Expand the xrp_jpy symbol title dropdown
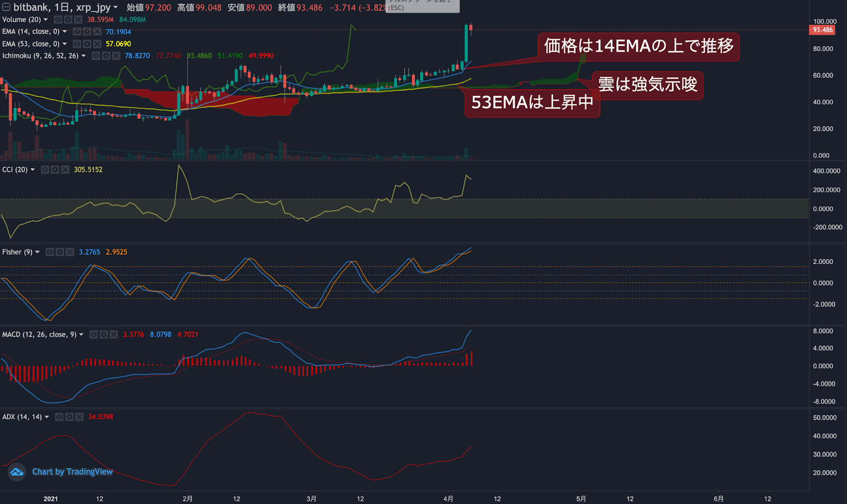 (x=115, y=7)
